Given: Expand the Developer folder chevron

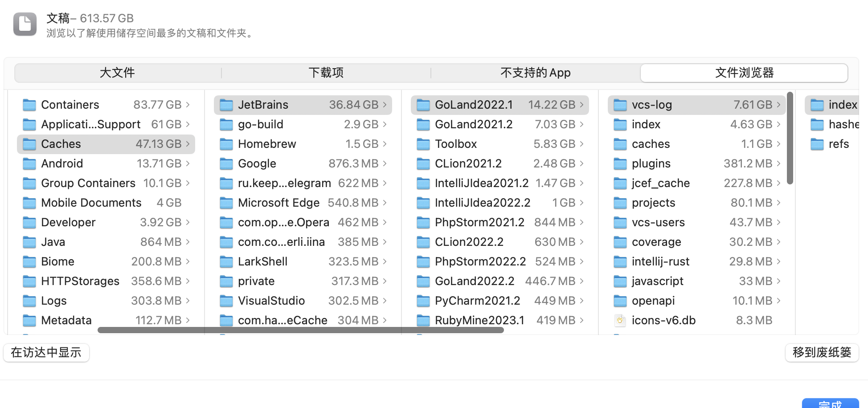Looking at the screenshot, I should (188, 222).
